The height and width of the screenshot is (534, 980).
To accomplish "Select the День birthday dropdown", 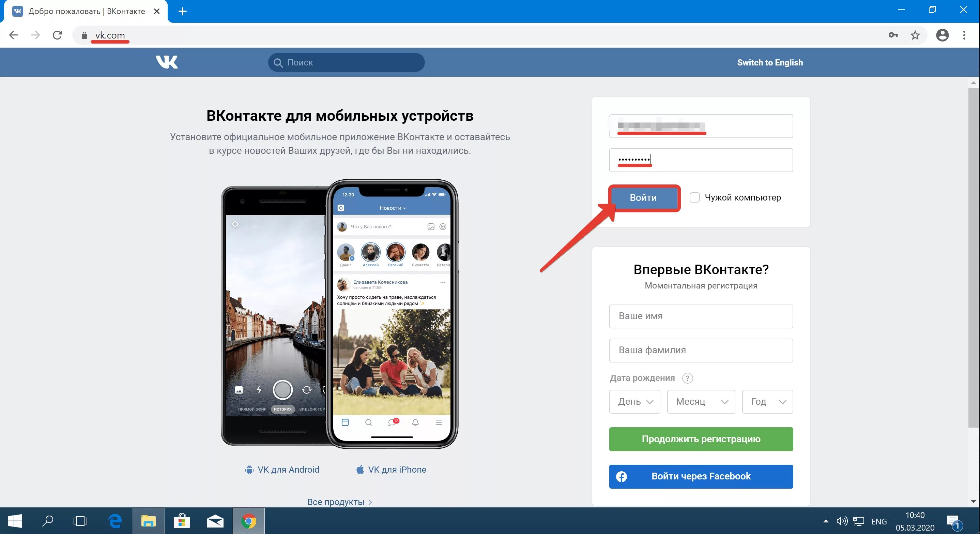I will click(x=633, y=401).
